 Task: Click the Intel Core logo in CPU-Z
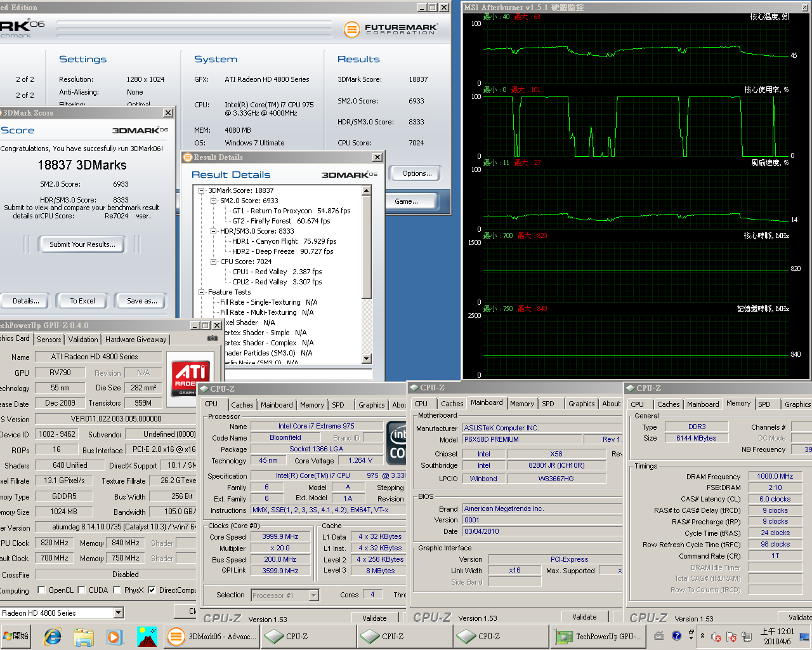397,443
